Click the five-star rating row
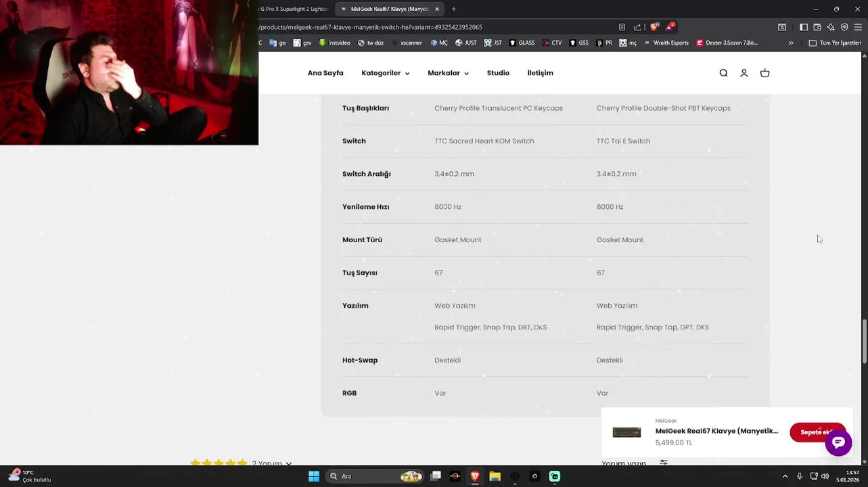 pyautogui.click(x=219, y=463)
